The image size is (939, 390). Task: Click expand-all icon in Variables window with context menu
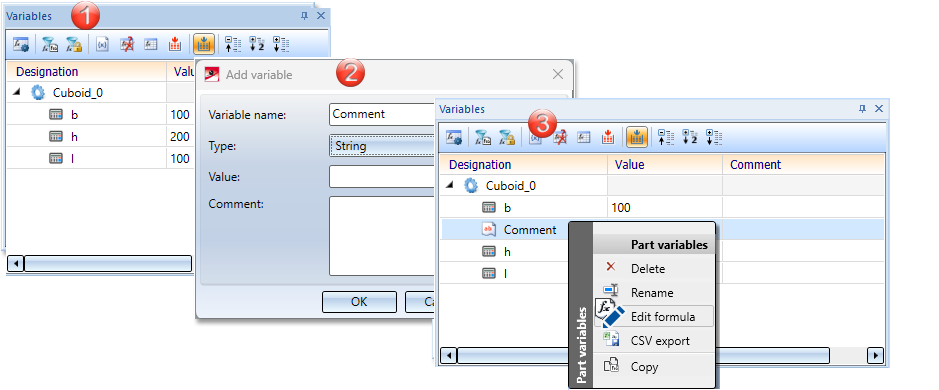pyautogui.click(x=714, y=137)
